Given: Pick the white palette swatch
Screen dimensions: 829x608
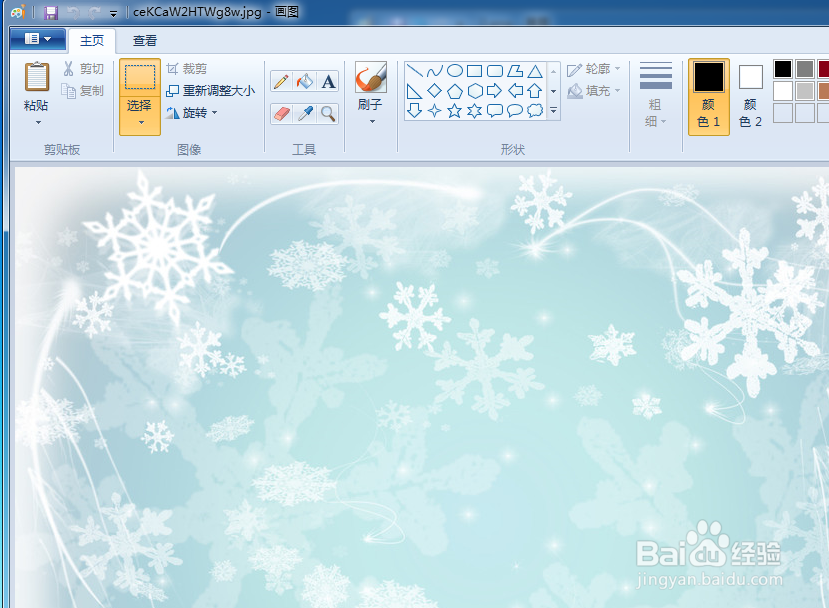Looking at the screenshot, I should 783,90.
